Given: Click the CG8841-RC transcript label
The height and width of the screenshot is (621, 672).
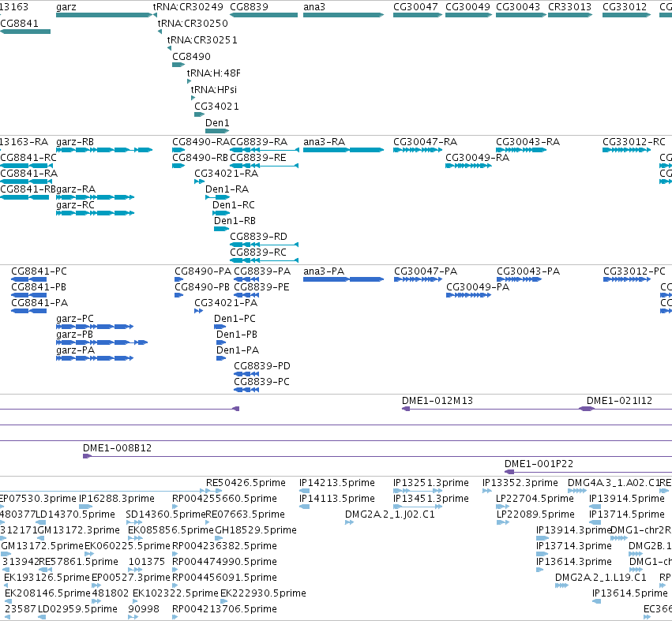Looking at the screenshot, I should 28,158.
